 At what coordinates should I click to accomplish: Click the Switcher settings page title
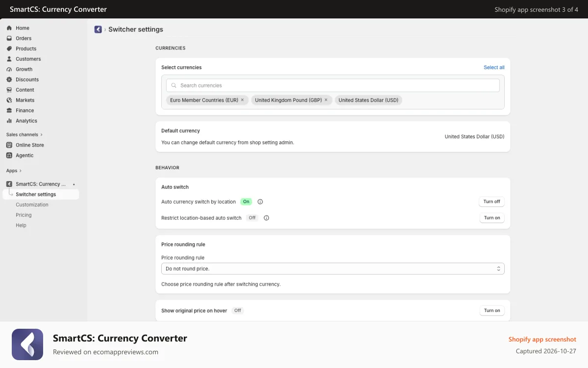pos(136,29)
